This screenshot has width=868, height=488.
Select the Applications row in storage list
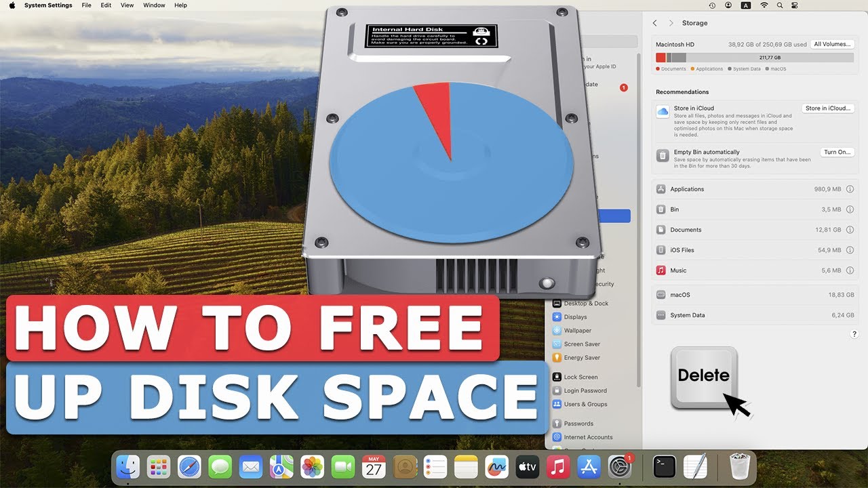pos(755,190)
